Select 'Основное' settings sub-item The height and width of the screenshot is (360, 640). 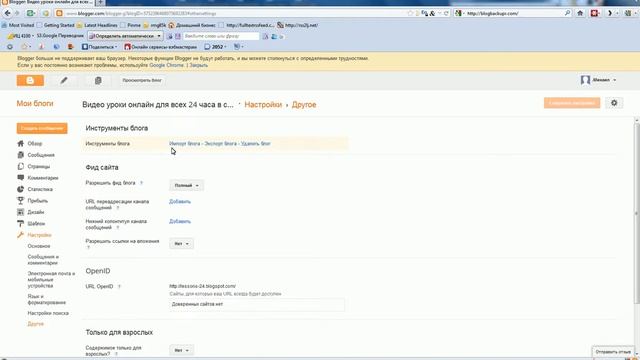point(39,246)
